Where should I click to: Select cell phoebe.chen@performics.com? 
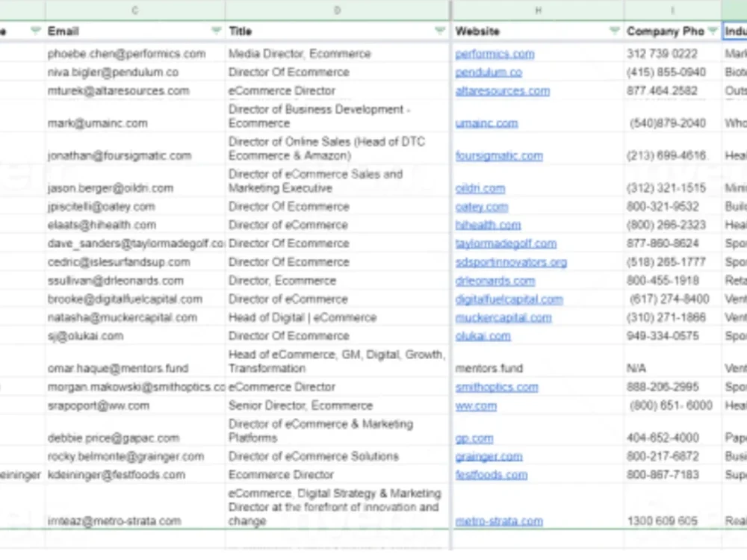[135, 54]
